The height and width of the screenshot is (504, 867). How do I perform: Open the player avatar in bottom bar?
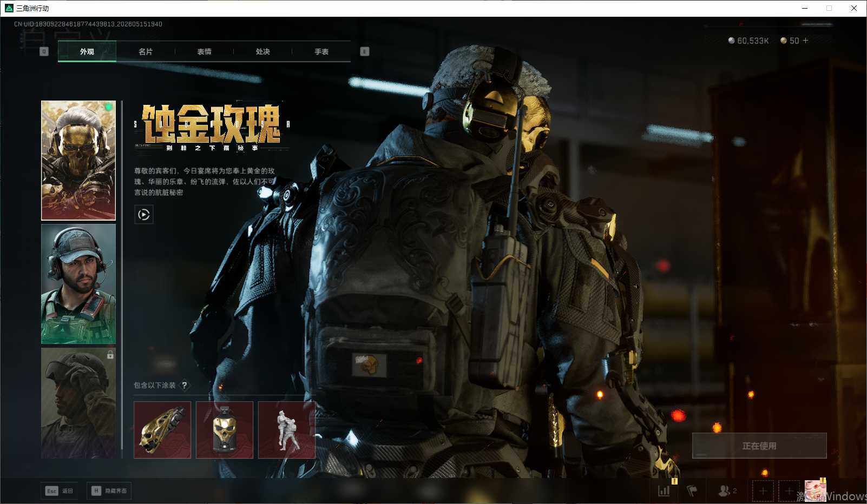(x=815, y=490)
